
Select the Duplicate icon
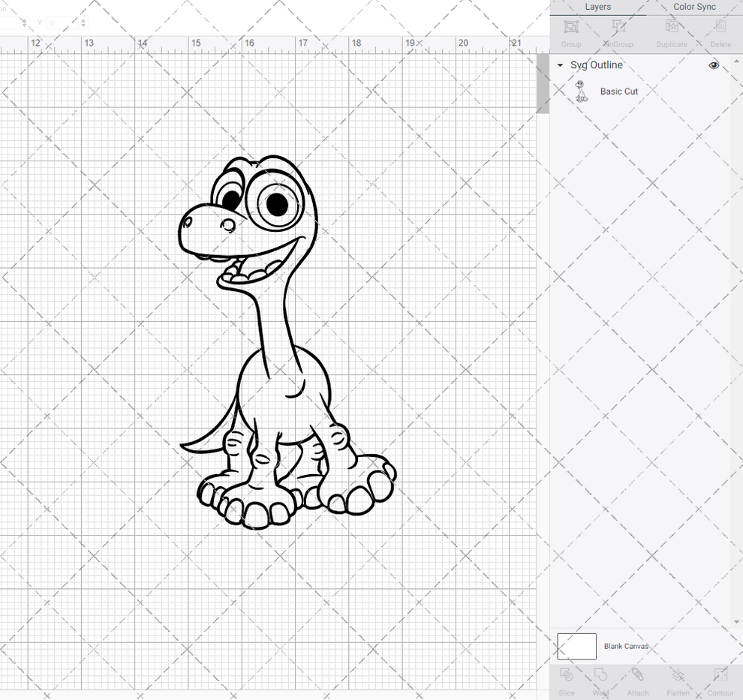[671, 26]
